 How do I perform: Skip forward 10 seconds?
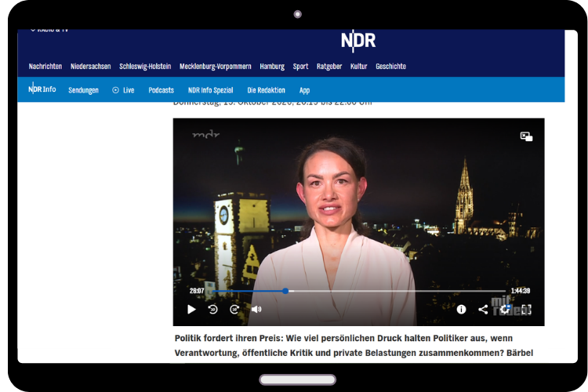pos(234,309)
